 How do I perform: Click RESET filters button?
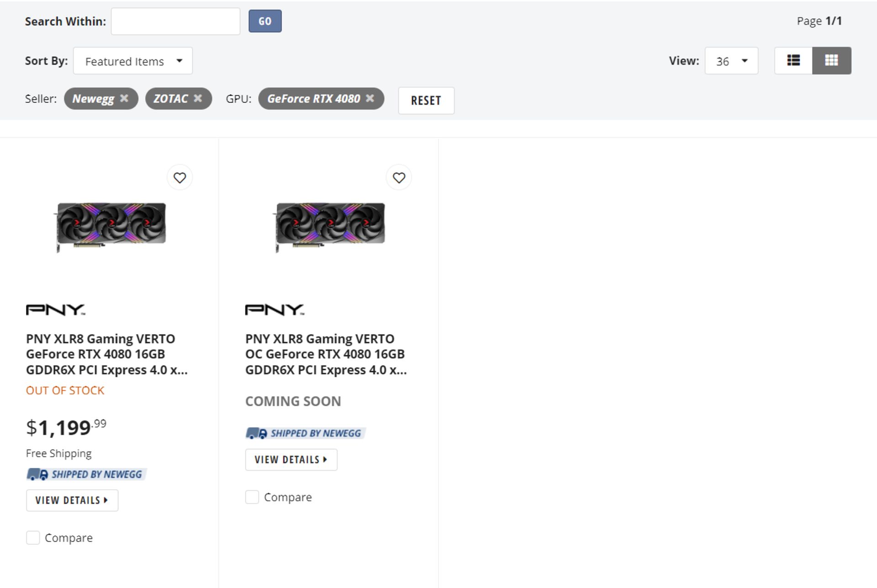tap(426, 101)
